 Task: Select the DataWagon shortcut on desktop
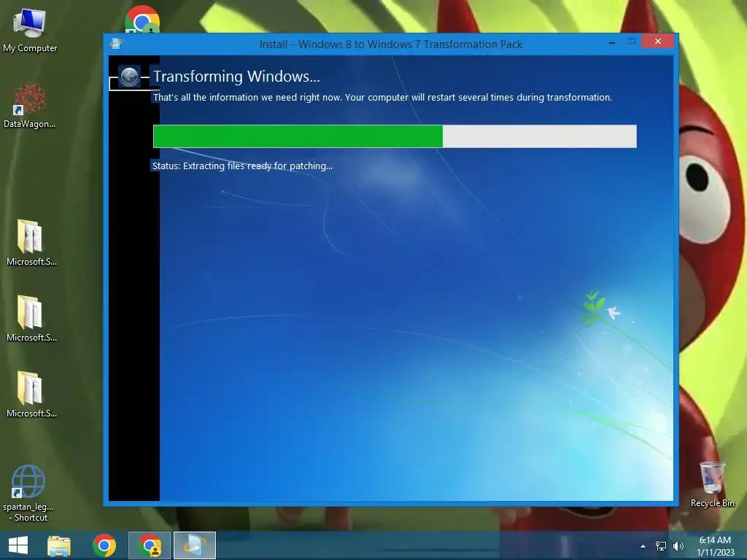point(29,106)
